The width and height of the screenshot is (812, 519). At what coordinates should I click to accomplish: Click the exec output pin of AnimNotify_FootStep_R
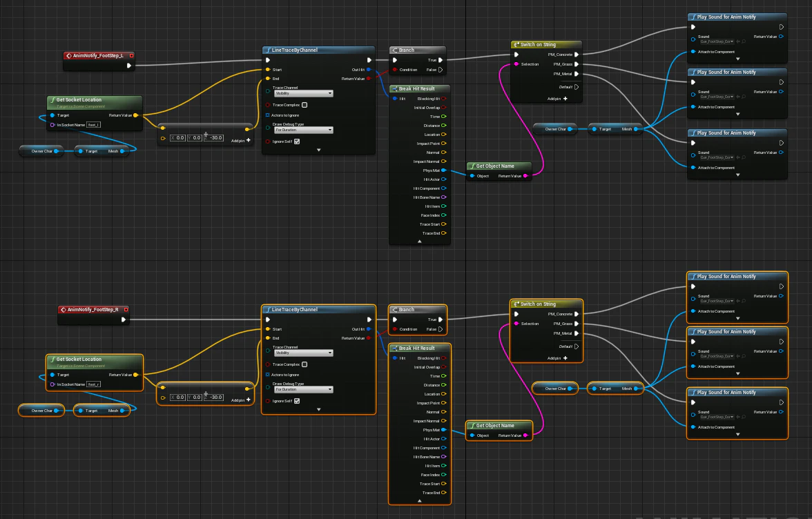click(x=123, y=320)
